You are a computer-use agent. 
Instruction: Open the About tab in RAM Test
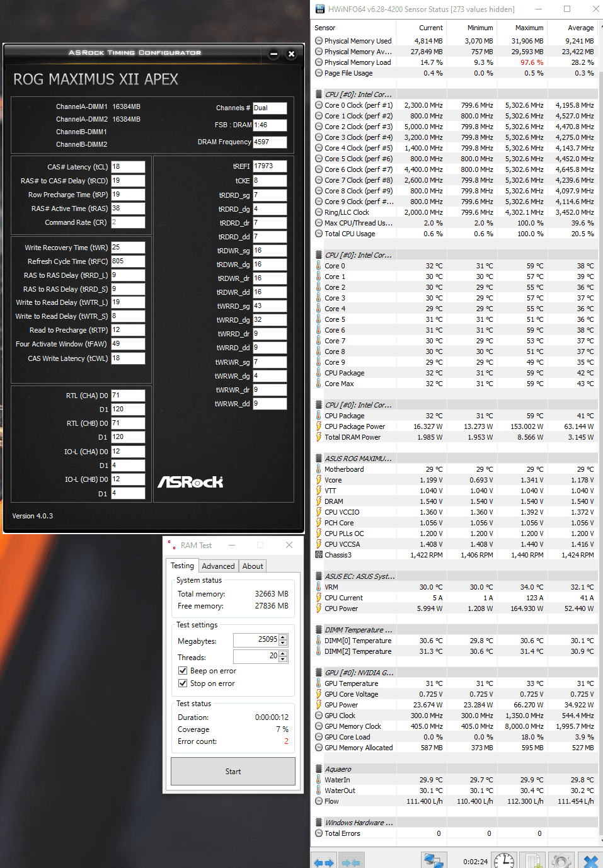(x=253, y=566)
